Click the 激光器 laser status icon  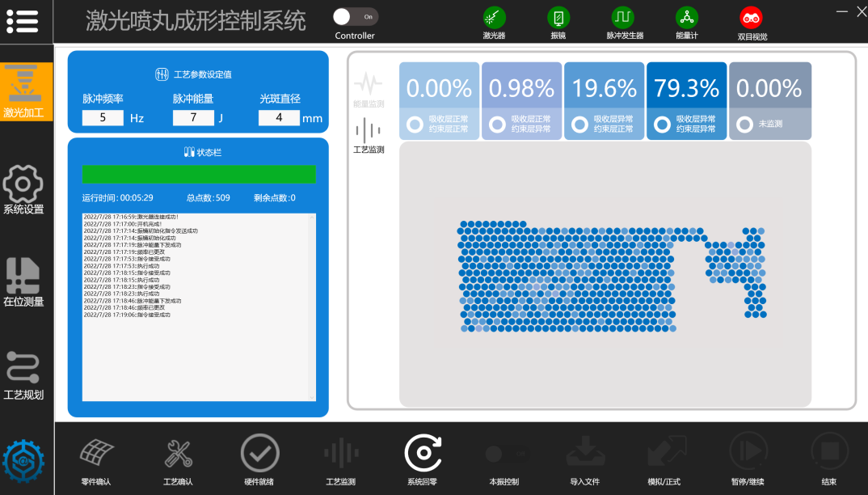point(494,17)
